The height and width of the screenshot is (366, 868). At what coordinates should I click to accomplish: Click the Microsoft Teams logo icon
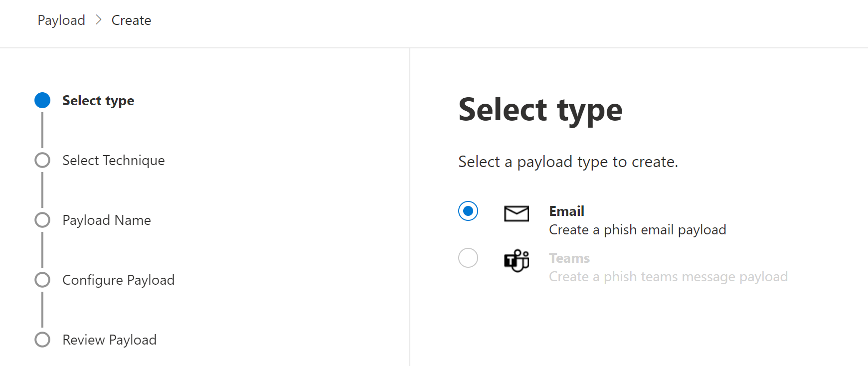(517, 260)
